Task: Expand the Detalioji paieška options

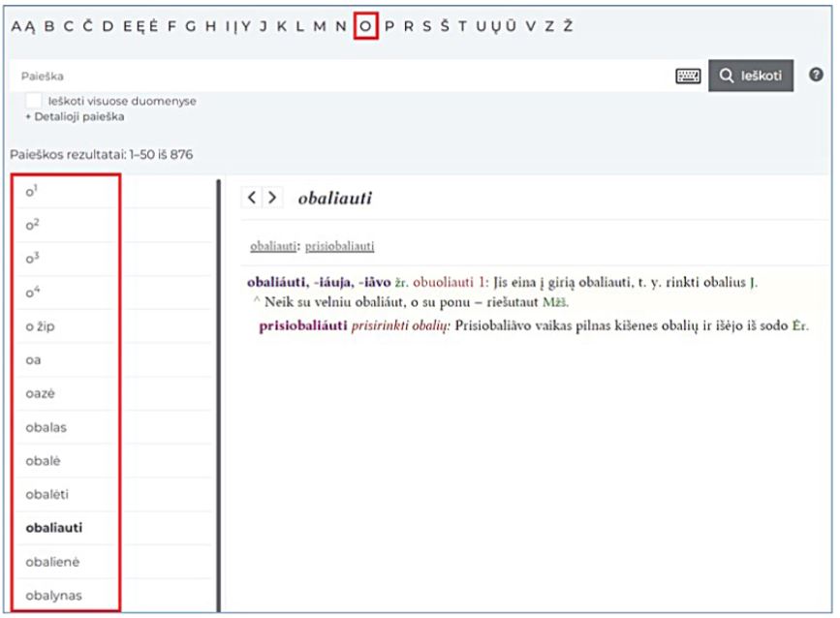Action: point(75,117)
